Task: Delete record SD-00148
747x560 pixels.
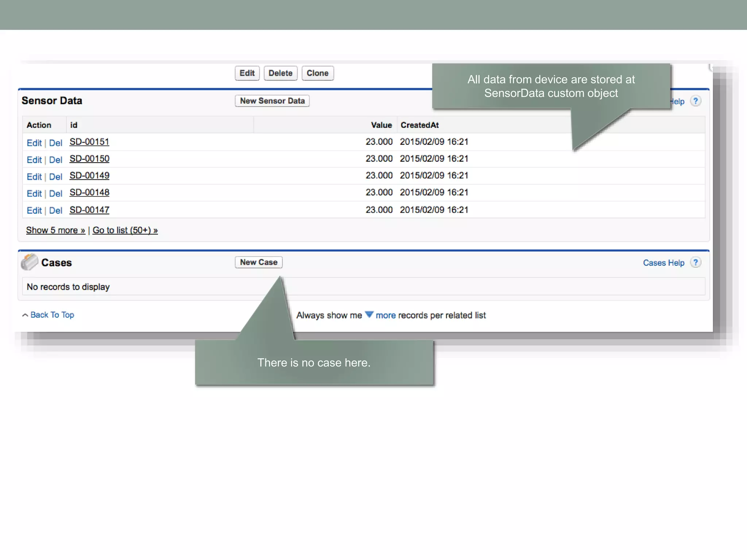Action: click(55, 194)
